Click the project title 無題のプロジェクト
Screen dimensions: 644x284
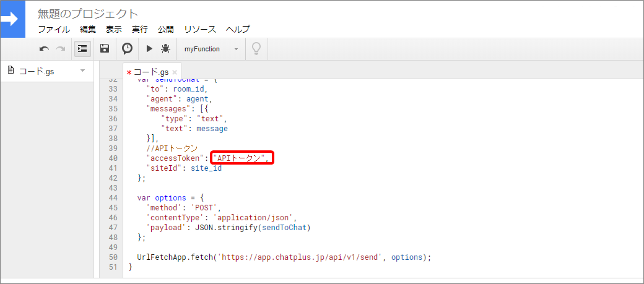pos(89,14)
